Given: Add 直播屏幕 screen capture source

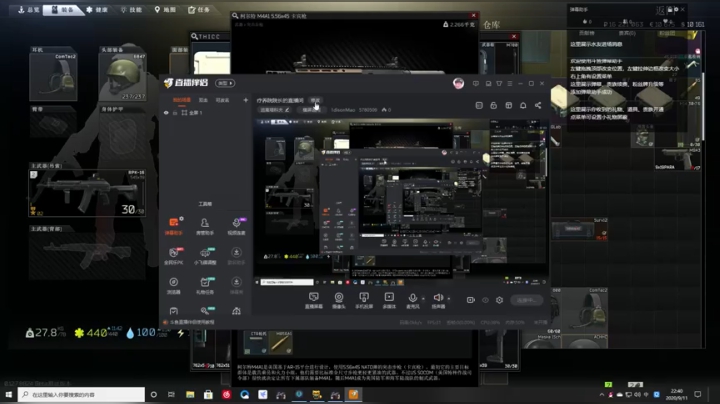Looking at the screenshot, I should [x=314, y=301].
